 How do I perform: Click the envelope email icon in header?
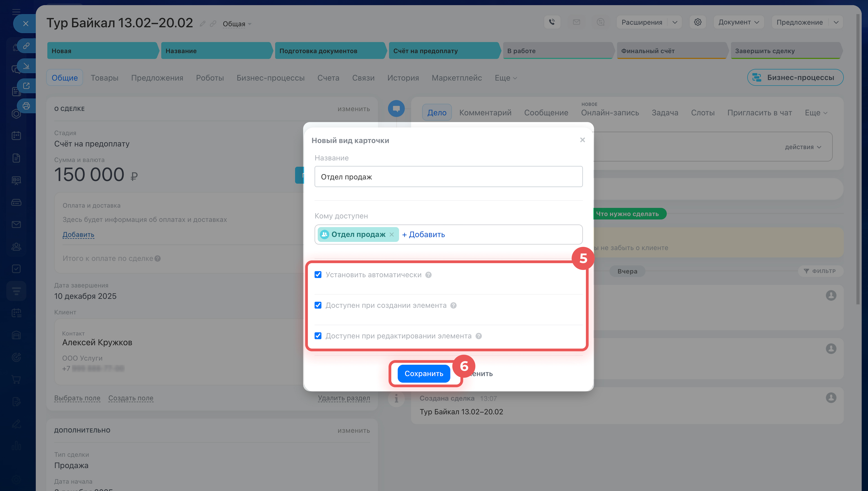click(576, 22)
